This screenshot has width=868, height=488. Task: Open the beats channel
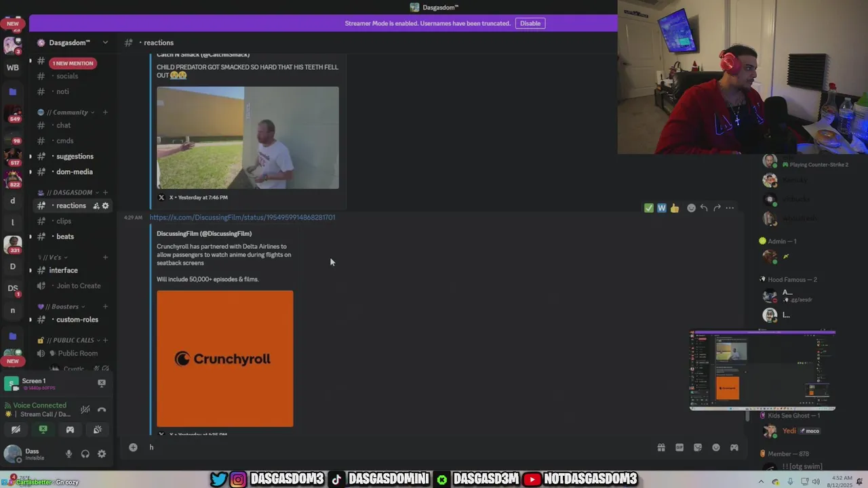coord(65,237)
